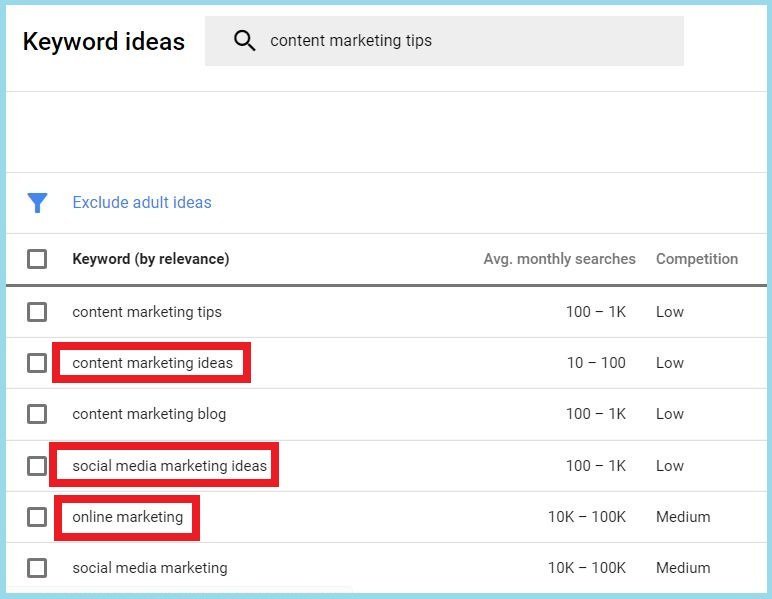772x599 pixels.
Task: Select the keyword 'social media marketing ideas'
Action: point(169,466)
